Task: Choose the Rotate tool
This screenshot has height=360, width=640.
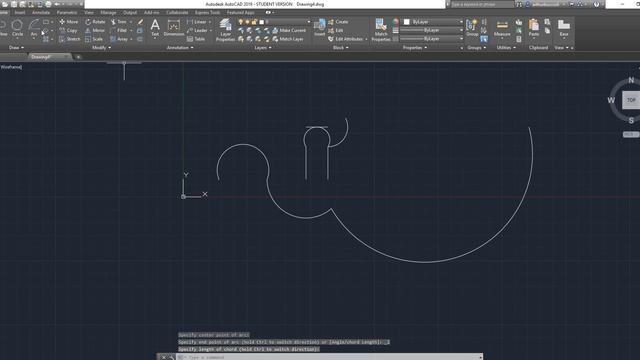Action: tap(95, 22)
